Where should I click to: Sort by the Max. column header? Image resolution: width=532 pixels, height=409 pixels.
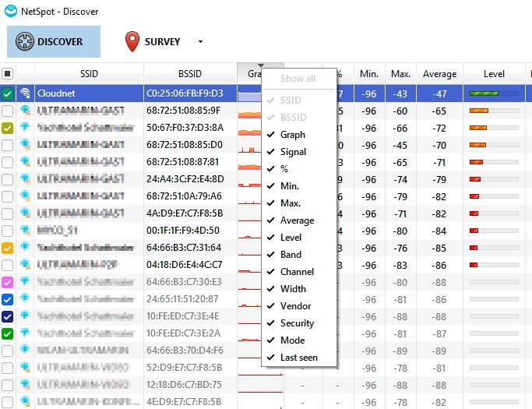click(400, 74)
